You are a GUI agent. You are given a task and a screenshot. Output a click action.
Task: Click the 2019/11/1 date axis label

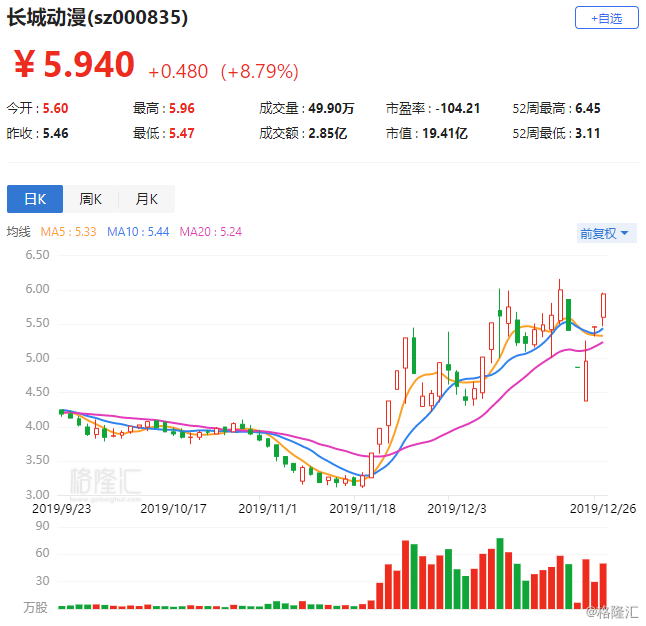click(267, 509)
